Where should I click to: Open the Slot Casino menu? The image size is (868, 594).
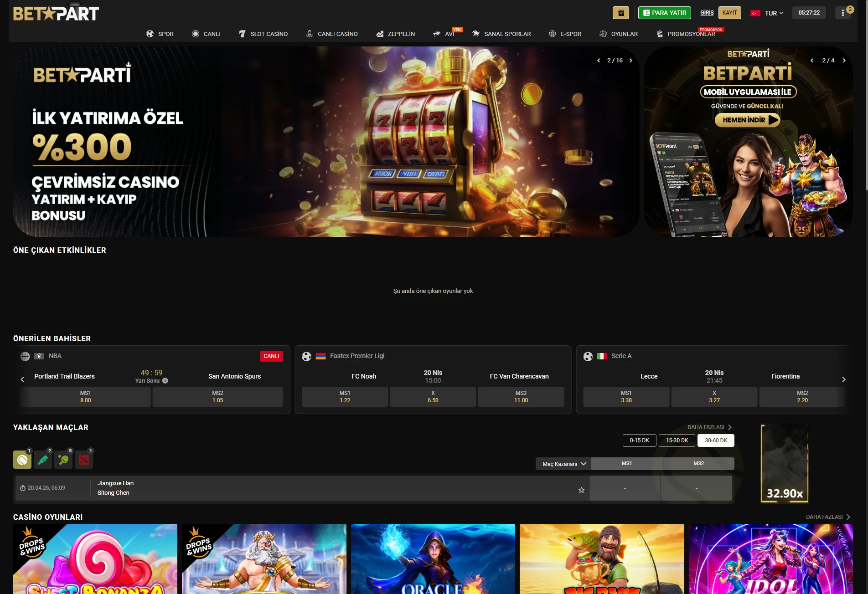coord(263,34)
